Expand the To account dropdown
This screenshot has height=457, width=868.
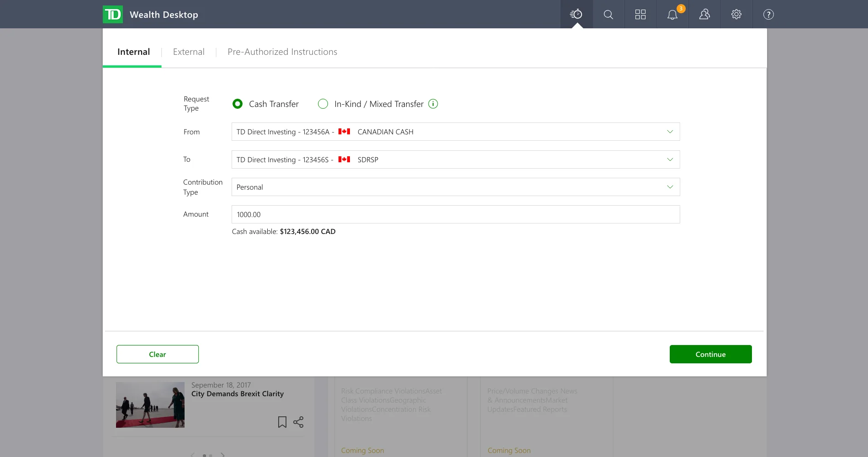pyautogui.click(x=455, y=159)
